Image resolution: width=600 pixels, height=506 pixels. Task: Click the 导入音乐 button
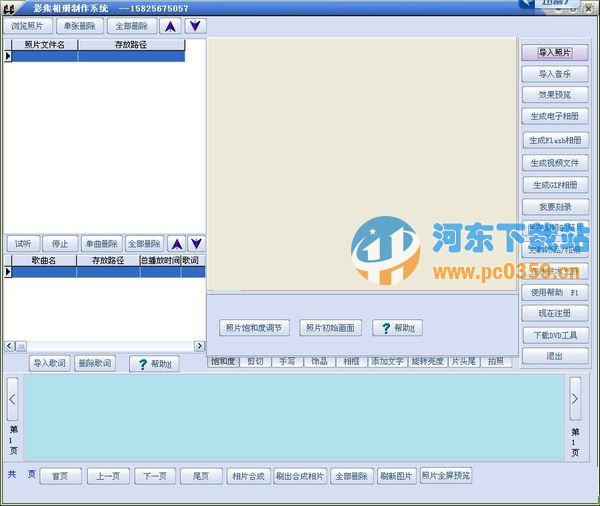pos(555,74)
